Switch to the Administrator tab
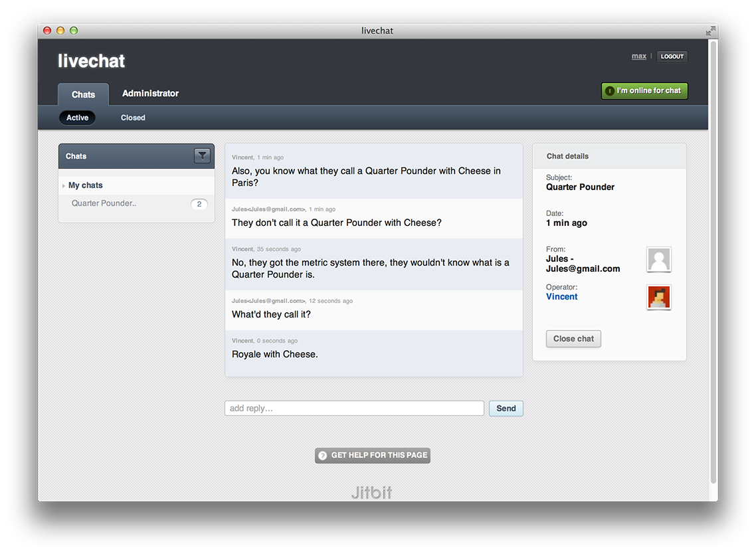756x554 pixels. [150, 94]
